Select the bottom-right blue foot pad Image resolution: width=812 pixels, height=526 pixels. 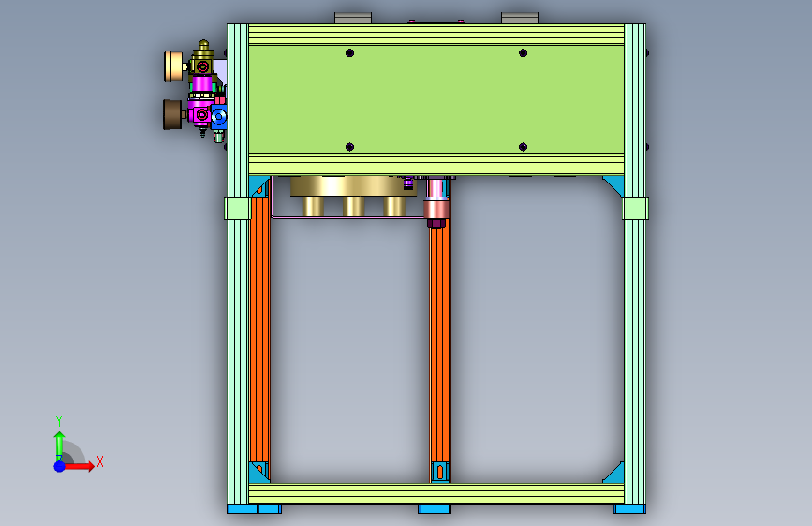point(629,509)
